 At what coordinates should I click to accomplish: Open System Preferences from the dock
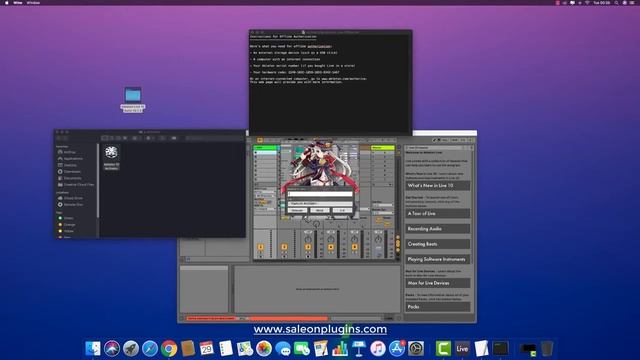click(416, 349)
